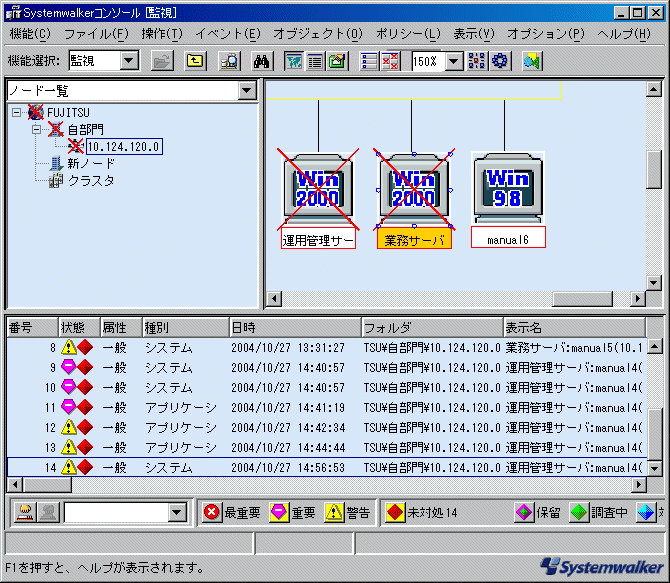Collapse the 自部門 tree node
Image resolution: width=670 pixels, height=583 pixels.
point(37,129)
